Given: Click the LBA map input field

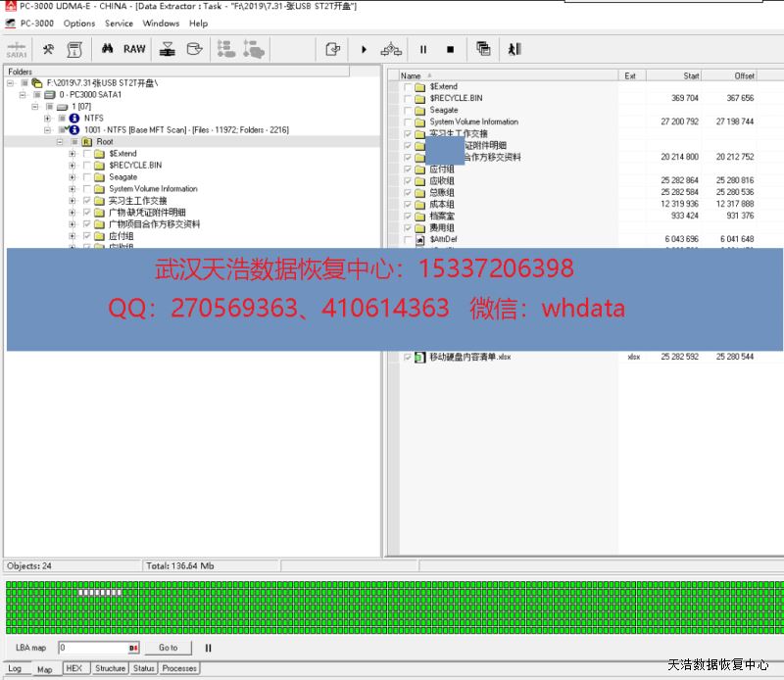Looking at the screenshot, I should coord(93,648).
